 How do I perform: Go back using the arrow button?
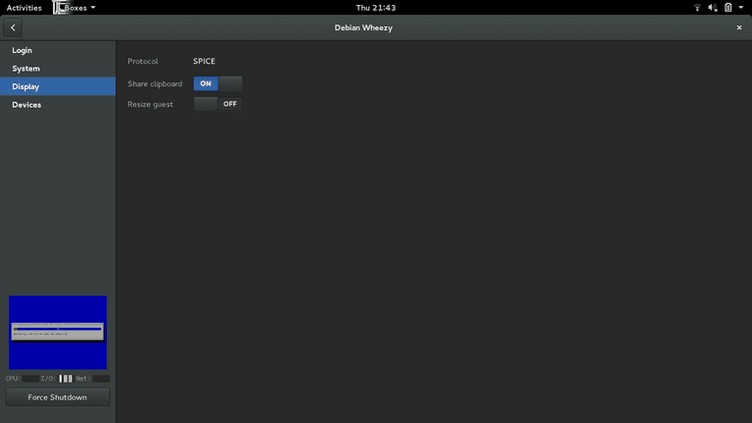coord(13,28)
